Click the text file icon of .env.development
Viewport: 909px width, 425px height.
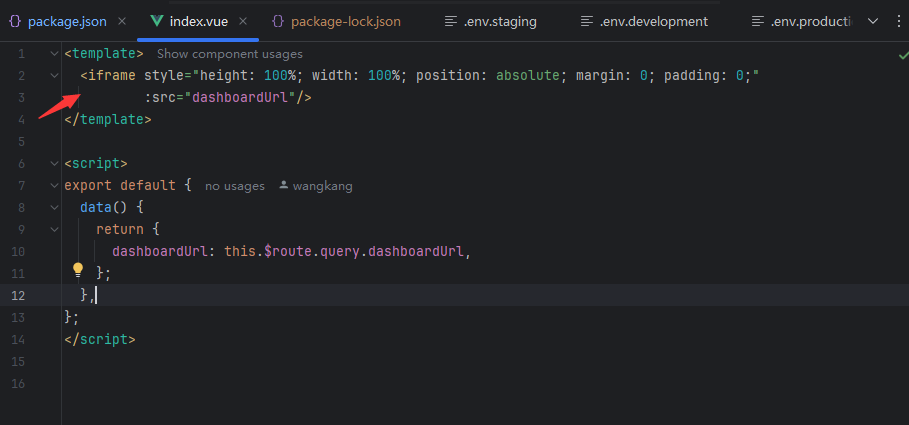587,21
